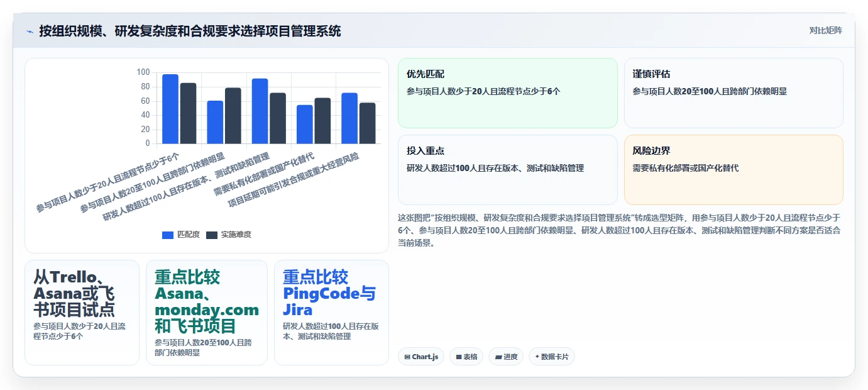868x390 pixels.
Task: Click the 对比矩阵 label in header
Action: coord(825,30)
